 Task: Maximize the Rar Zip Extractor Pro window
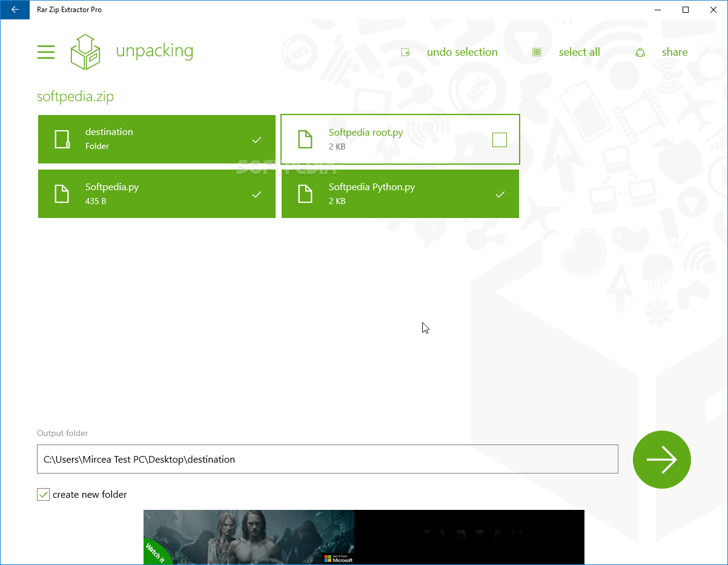[686, 10]
